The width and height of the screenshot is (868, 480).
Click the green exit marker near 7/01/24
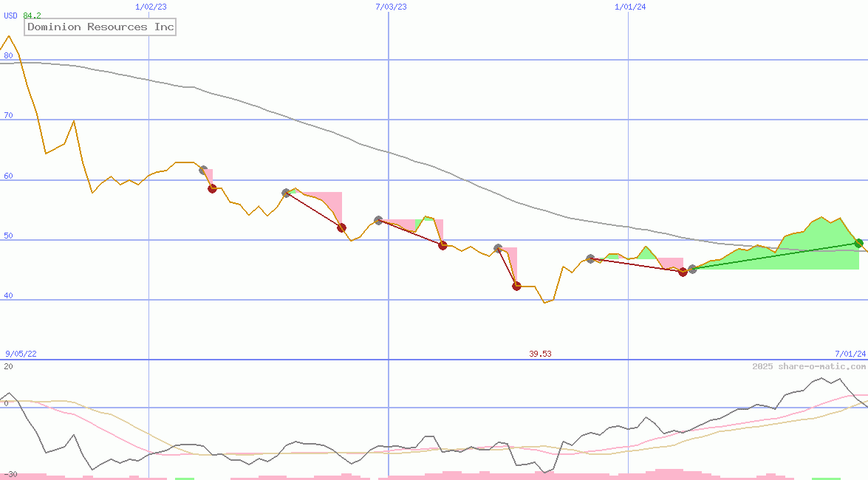[858, 242]
